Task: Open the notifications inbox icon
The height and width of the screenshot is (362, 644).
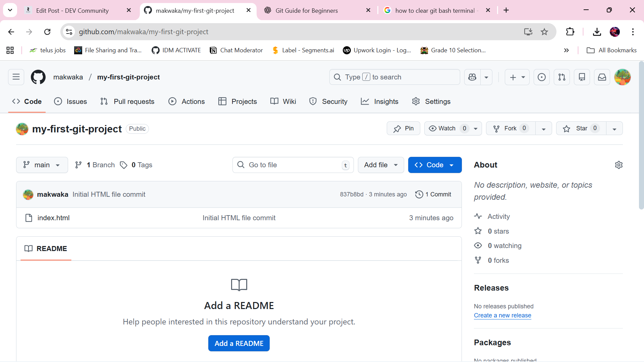Action: tap(602, 77)
